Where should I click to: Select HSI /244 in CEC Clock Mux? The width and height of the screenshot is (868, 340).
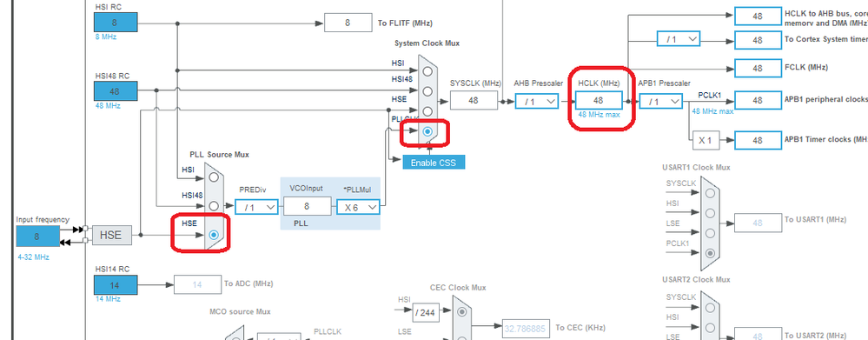pyautogui.click(x=461, y=312)
